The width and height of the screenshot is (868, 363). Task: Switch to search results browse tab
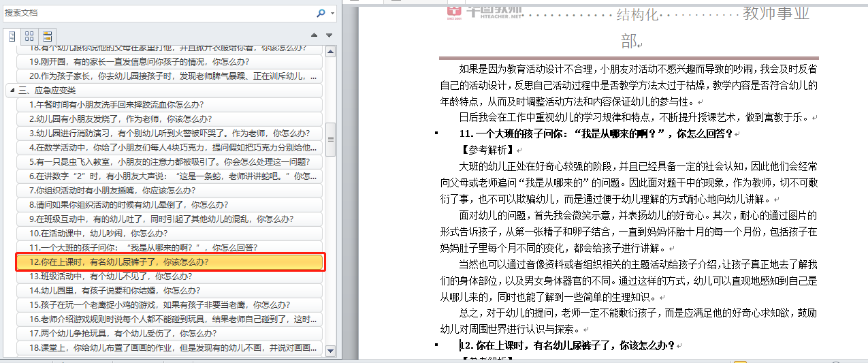47,35
